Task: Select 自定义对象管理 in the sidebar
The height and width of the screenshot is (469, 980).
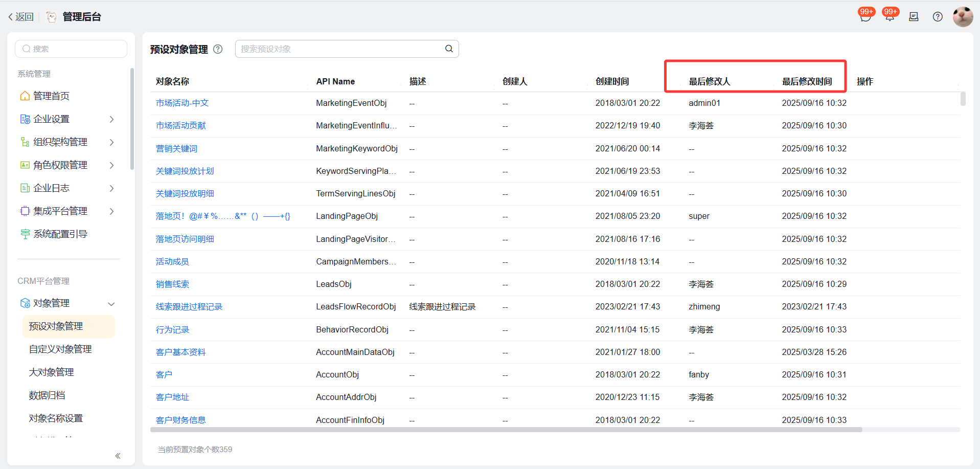Action: [x=60, y=349]
